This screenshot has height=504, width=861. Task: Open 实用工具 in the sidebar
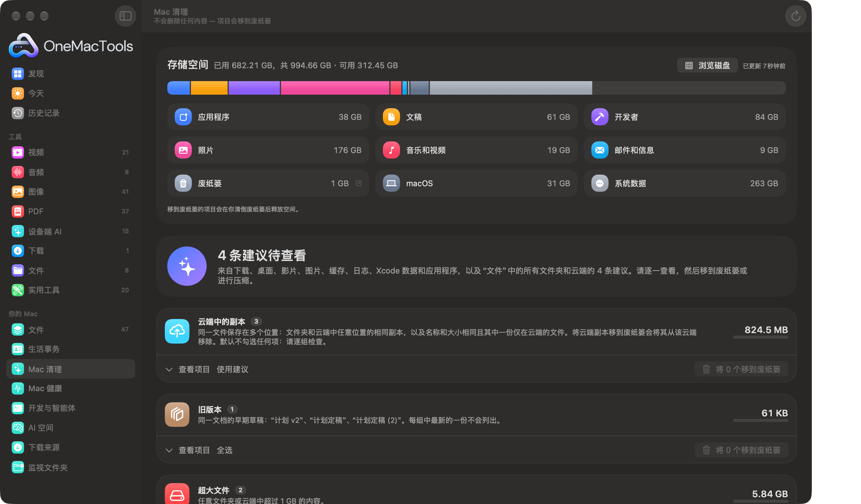[71, 290]
